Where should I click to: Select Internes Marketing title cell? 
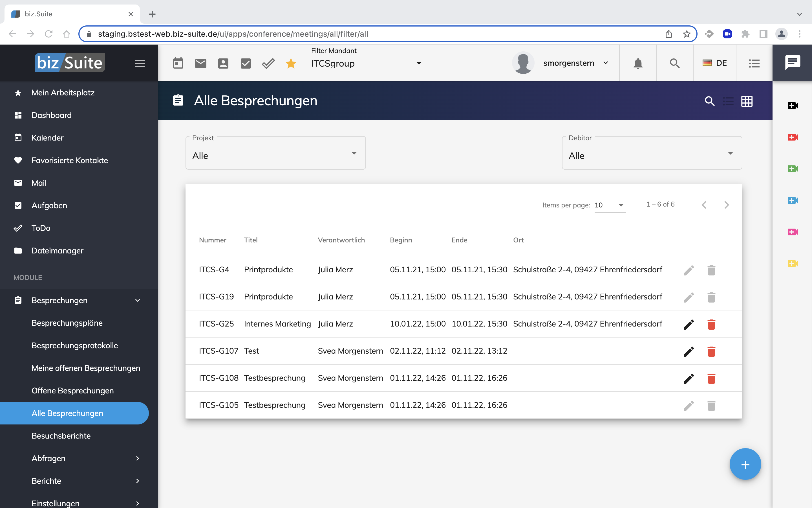277,324
